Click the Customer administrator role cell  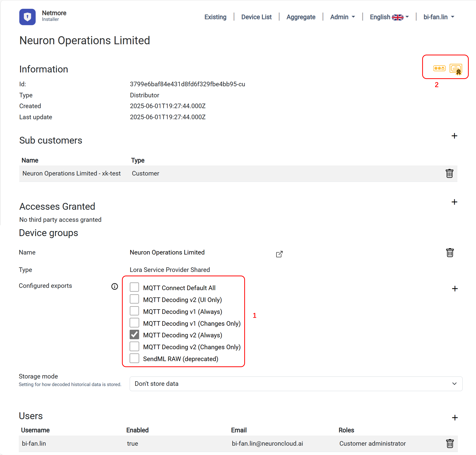click(x=372, y=444)
